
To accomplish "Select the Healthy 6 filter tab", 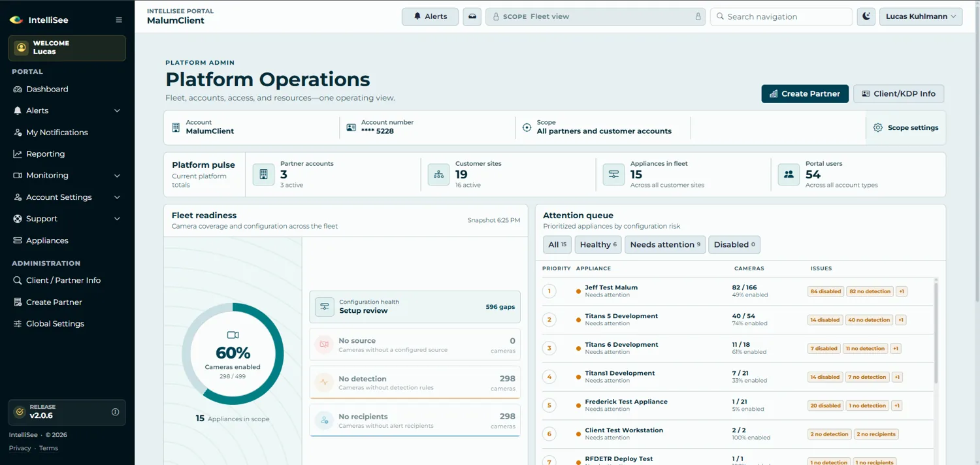I will [x=598, y=244].
